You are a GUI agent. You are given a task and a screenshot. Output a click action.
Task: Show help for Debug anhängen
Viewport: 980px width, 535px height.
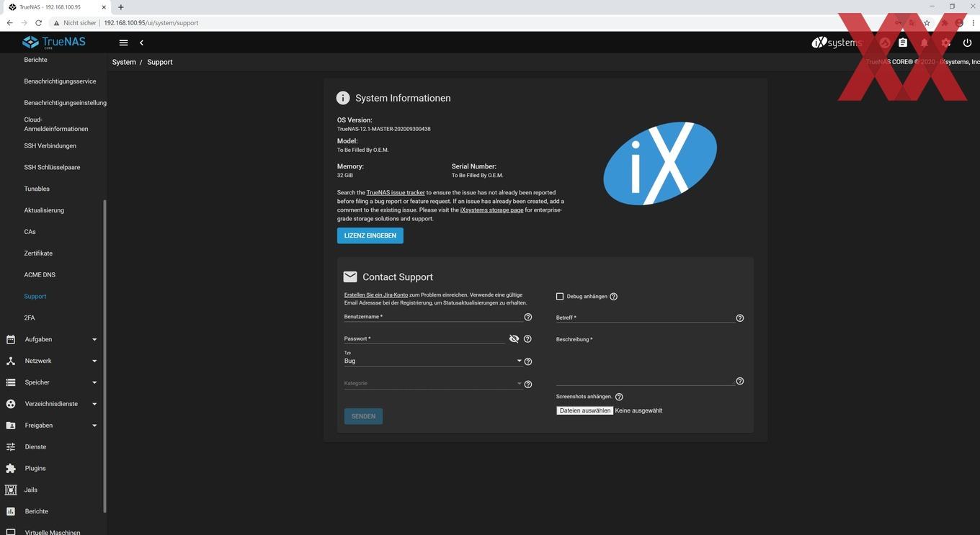click(x=613, y=296)
